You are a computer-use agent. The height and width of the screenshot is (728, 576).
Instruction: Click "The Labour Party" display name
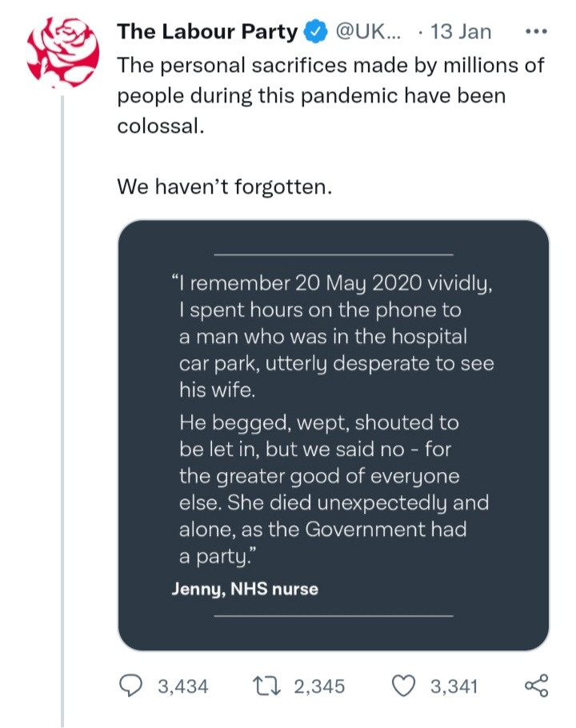207,33
